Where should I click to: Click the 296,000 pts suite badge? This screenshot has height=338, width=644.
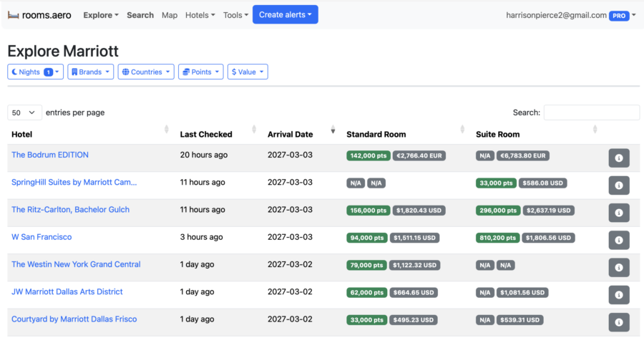[498, 211]
